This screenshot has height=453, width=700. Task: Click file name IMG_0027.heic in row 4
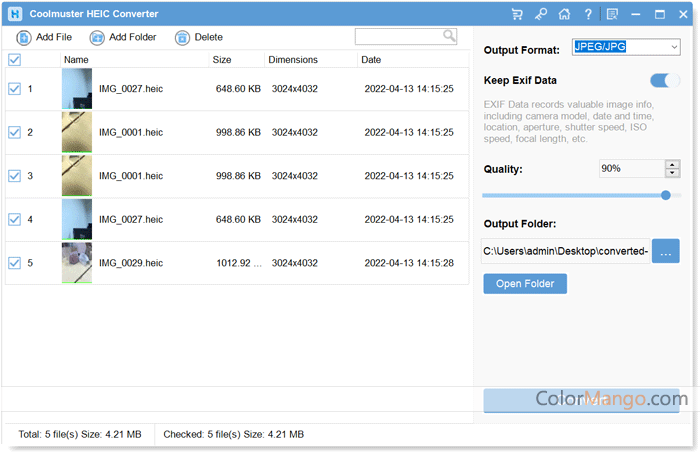[x=131, y=219]
